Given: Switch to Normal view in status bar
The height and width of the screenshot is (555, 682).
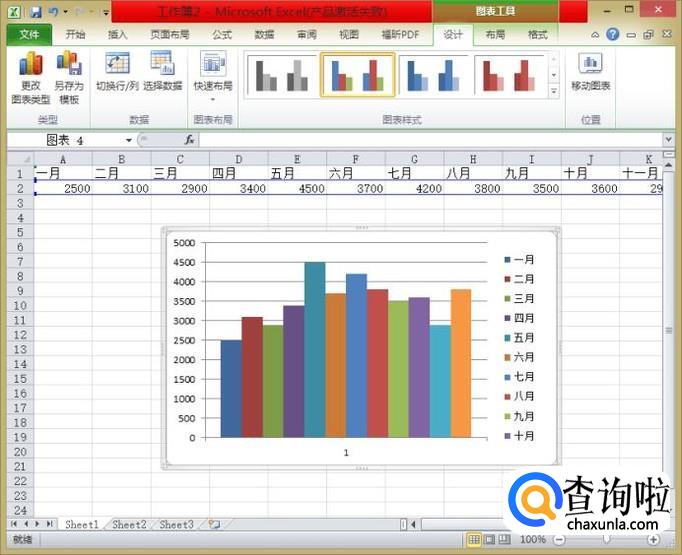Looking at the screenshot, I should pyautogui.click(x=474, y=540).
